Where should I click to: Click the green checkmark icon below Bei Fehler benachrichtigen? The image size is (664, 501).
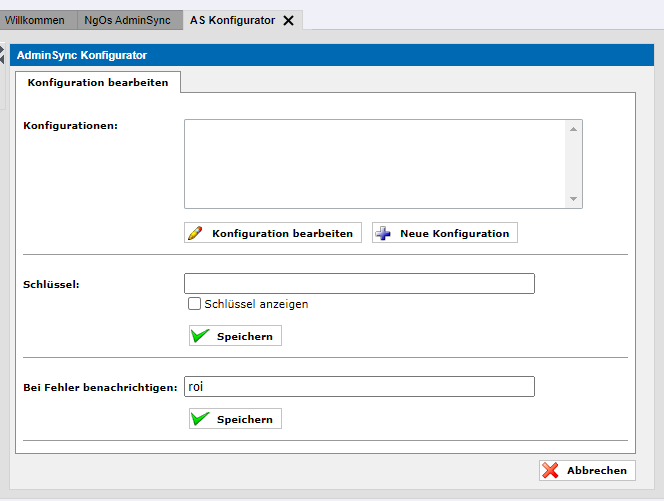coord(200,418)
